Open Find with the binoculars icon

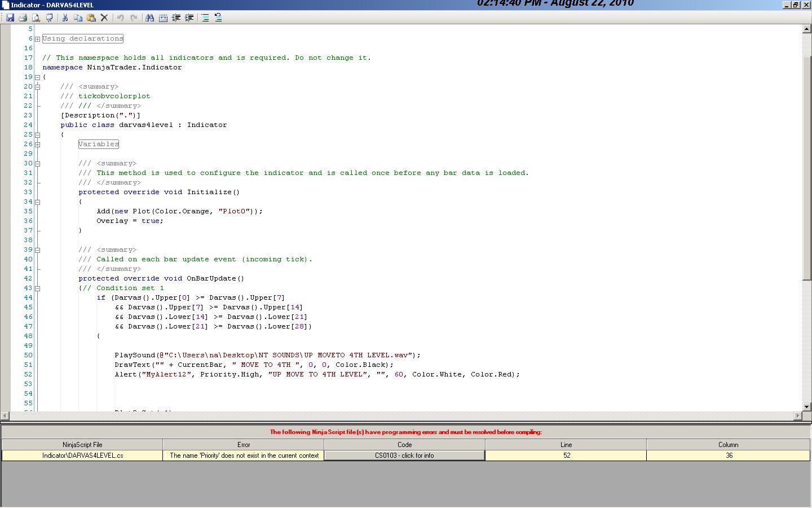point(149,17)
